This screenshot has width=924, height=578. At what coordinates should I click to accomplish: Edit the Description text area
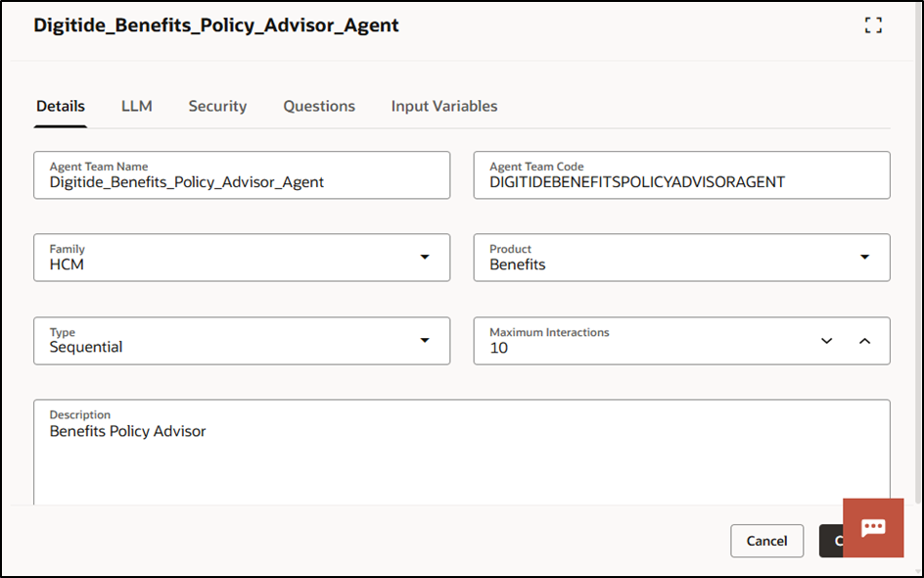[462, 453]
